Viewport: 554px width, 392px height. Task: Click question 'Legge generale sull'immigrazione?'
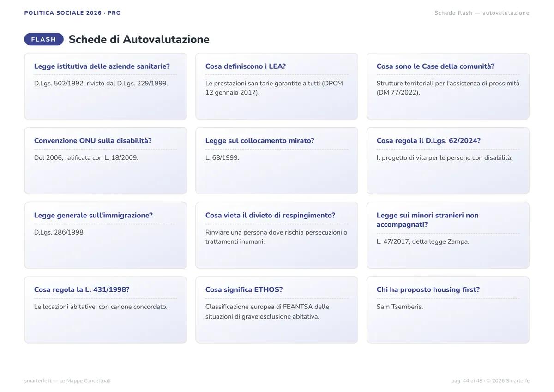(x=93, y=215)
